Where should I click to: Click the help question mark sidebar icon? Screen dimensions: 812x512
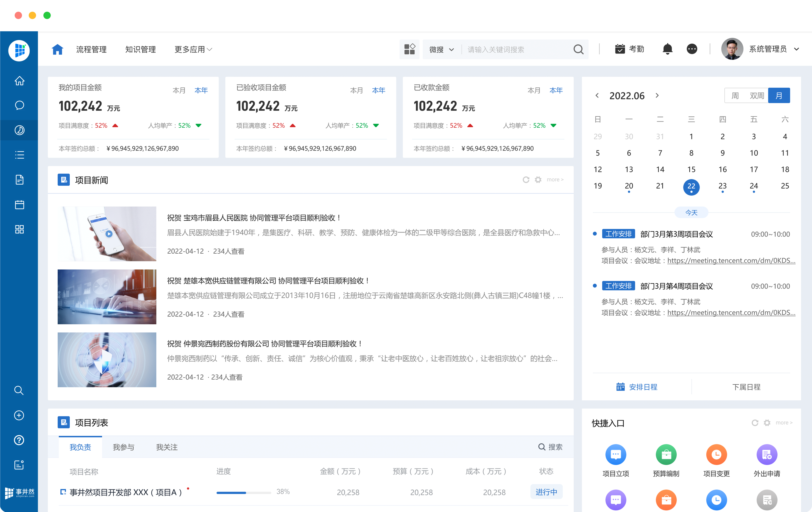pos(19,440)
